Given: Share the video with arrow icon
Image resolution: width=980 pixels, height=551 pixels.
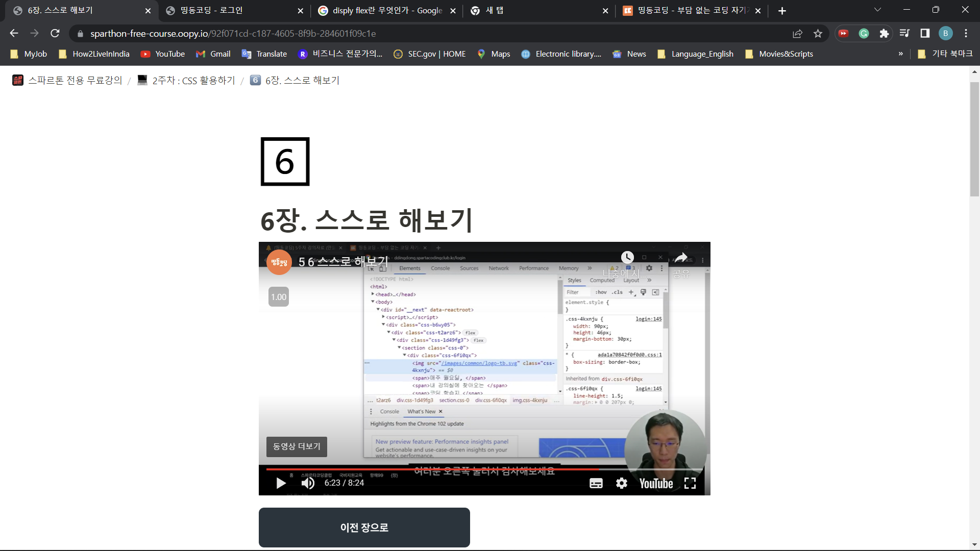Looking at the screenshot, I should (681, 258).
